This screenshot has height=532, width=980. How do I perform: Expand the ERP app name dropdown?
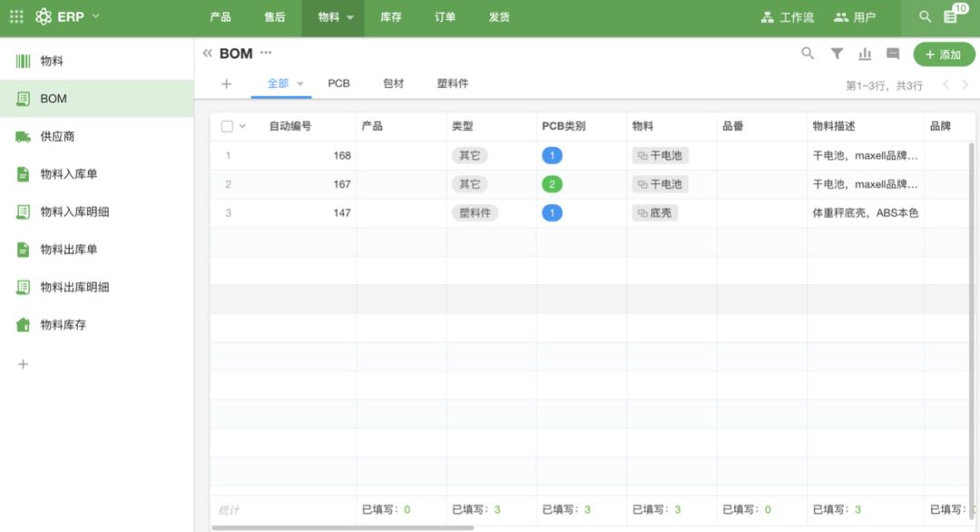(x=96, y=16)
